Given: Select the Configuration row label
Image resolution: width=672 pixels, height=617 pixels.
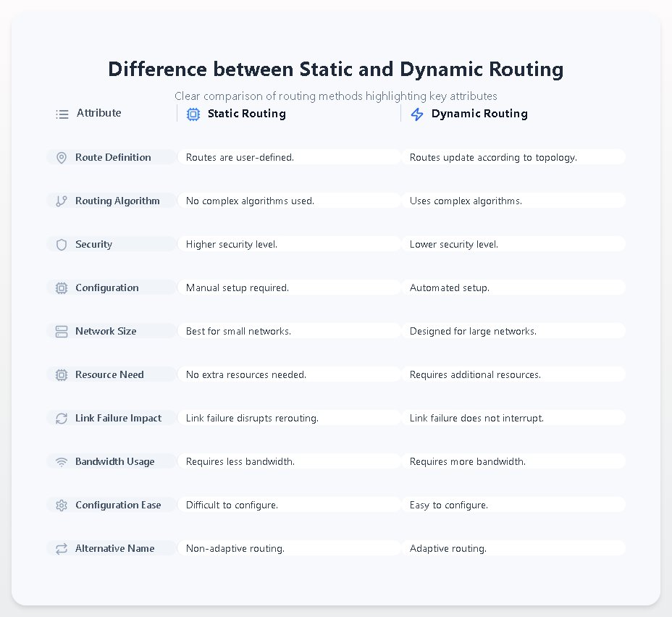Looking at the screenshot, I should [107, 288].
